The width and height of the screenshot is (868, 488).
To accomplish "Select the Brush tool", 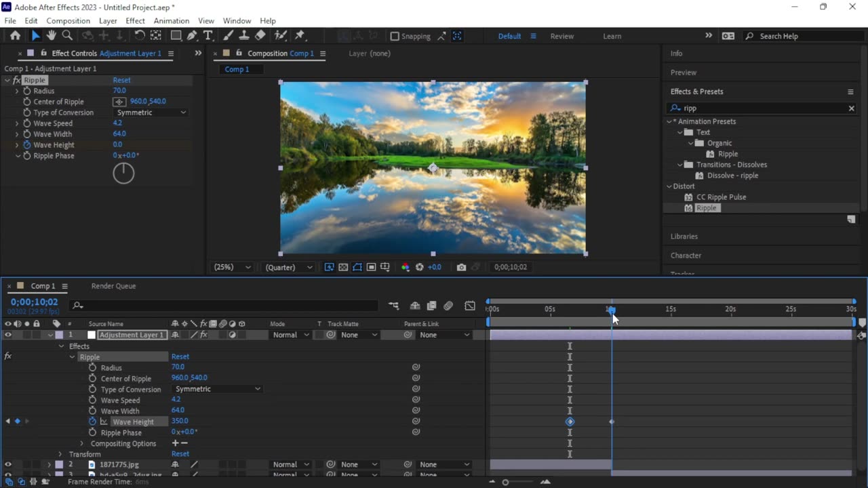I will (228, 36).
